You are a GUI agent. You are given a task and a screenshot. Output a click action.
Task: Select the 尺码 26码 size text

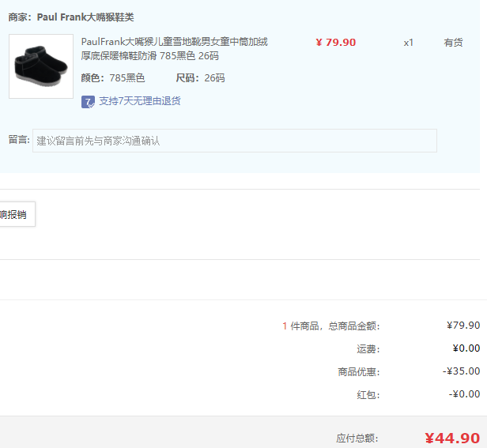[200, 77]
